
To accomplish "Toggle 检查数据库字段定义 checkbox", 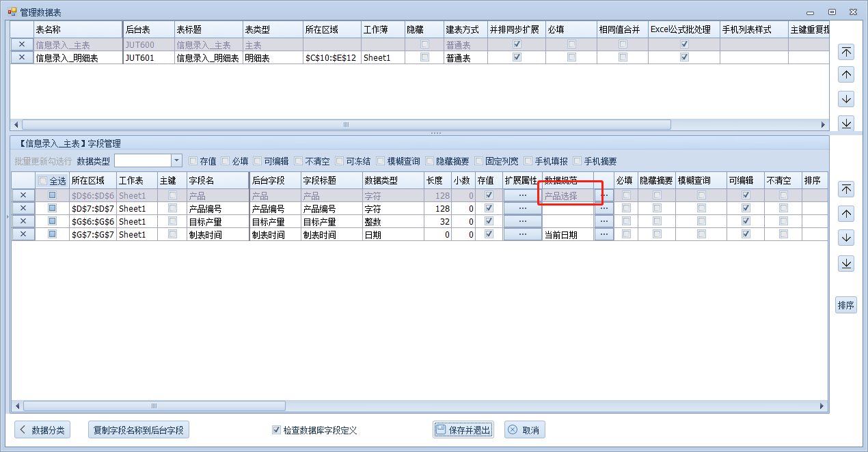I will 276,430.
